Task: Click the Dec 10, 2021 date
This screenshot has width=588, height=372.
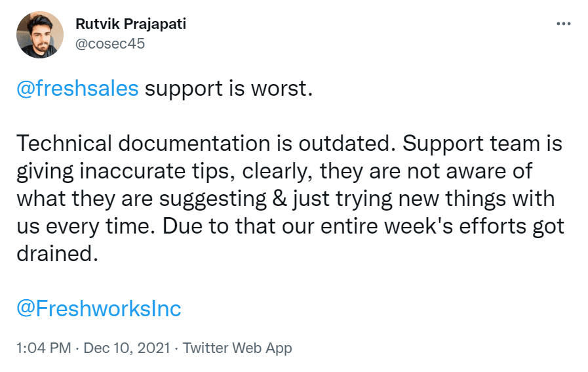Action: point(127,348)
